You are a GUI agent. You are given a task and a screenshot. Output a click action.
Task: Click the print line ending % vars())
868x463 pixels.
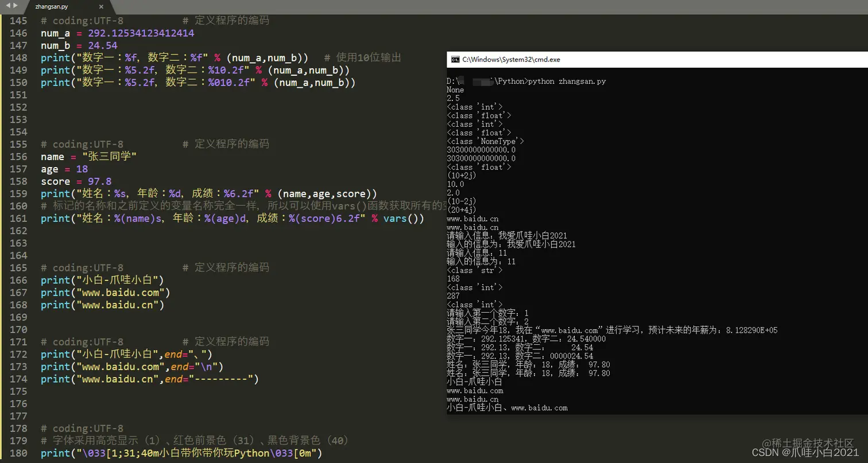click(232, 219)
